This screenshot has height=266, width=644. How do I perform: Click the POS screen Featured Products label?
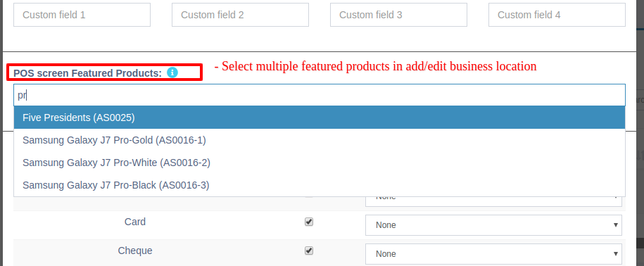tap(87, 73)
